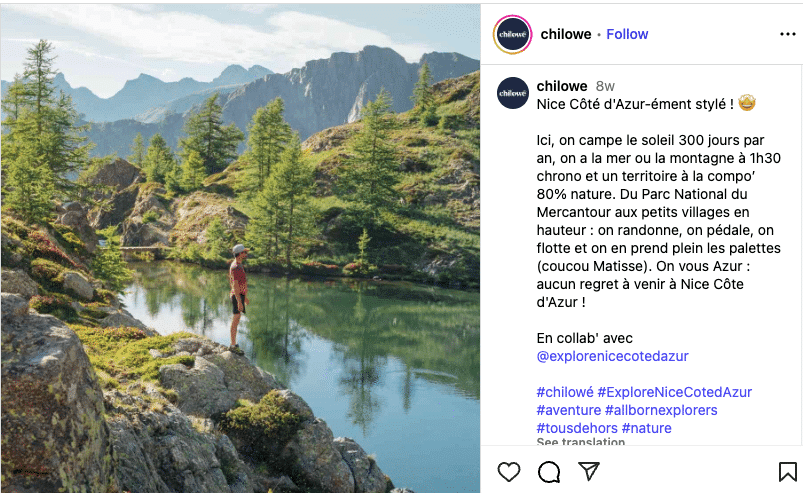Save post with bookmark icon
The width and height of the screenshot is (803, 493).
click(x=788, y=471)
